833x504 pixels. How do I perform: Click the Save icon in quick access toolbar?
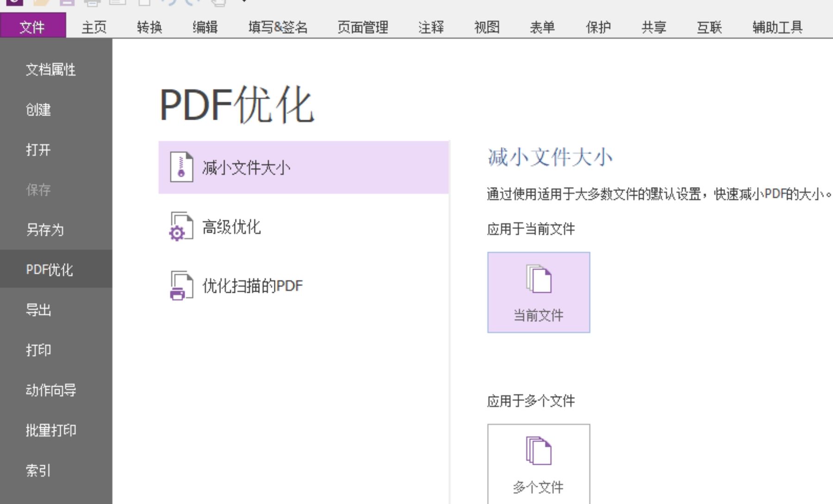coord(67,2)
